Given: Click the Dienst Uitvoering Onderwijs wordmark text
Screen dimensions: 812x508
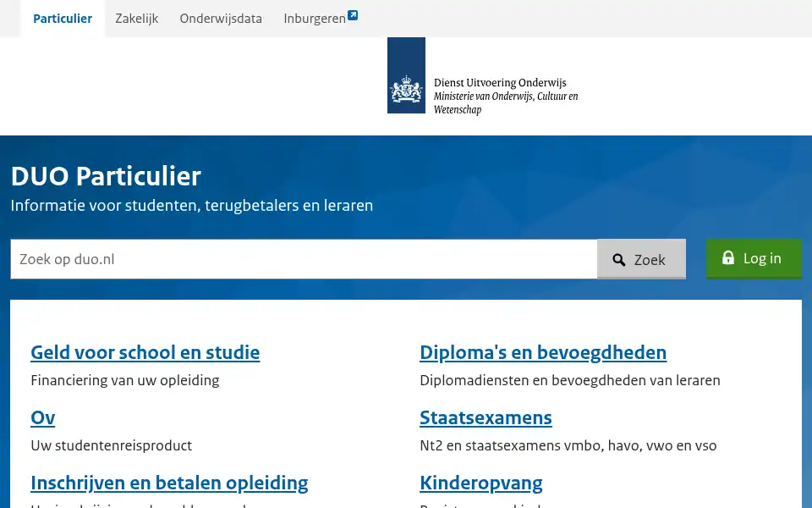Looking at the screenshot, I should 500,82.
